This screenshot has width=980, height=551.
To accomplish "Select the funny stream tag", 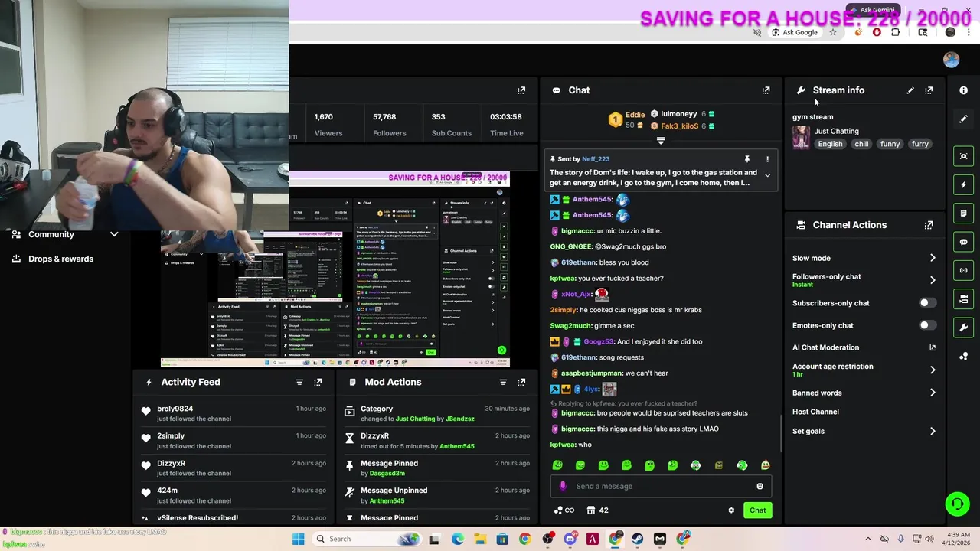I will pos(890,144).
